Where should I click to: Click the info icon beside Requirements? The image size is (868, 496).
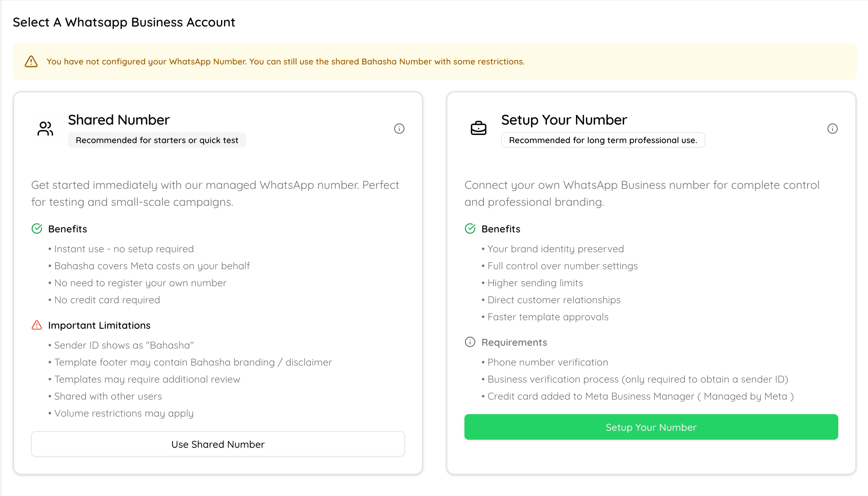coord(470,342)
